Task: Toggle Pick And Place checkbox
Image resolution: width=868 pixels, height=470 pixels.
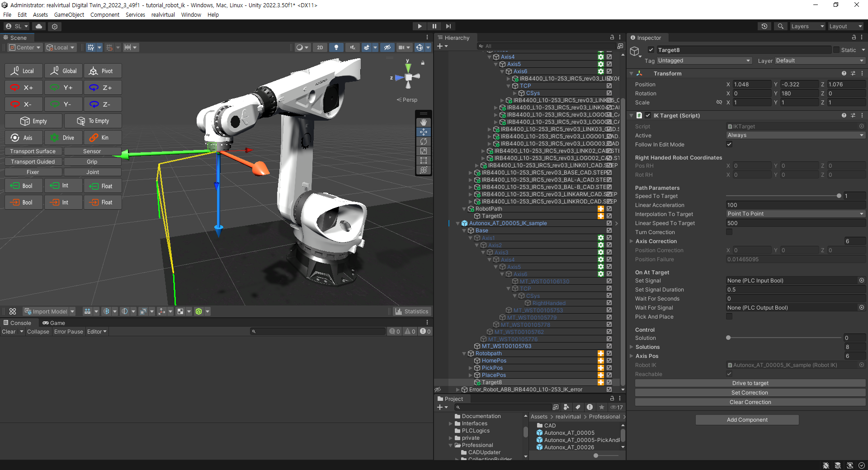Action: (729, 317)
